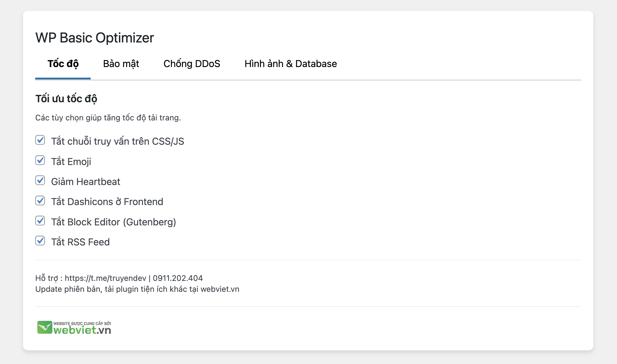The height and width of the screenshot is (364, 617).
Task: Click the green webviet logo icon
Action: 45,327
